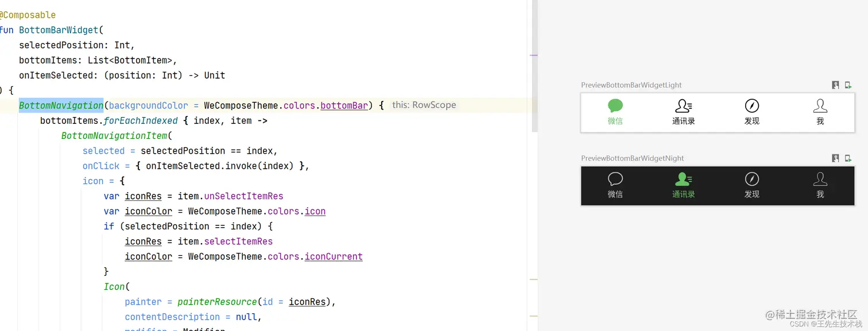
Task: Click compass discover icon in light preview
Action: (752, 106)
